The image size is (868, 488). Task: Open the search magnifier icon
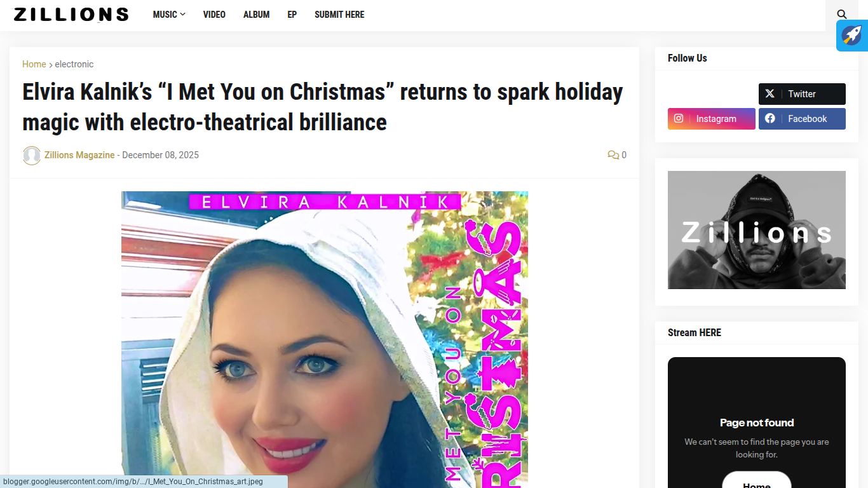point(842,15)
